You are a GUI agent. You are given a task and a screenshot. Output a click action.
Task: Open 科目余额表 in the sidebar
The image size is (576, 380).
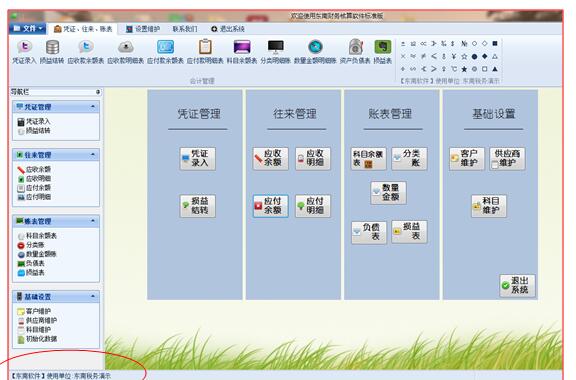37,236
